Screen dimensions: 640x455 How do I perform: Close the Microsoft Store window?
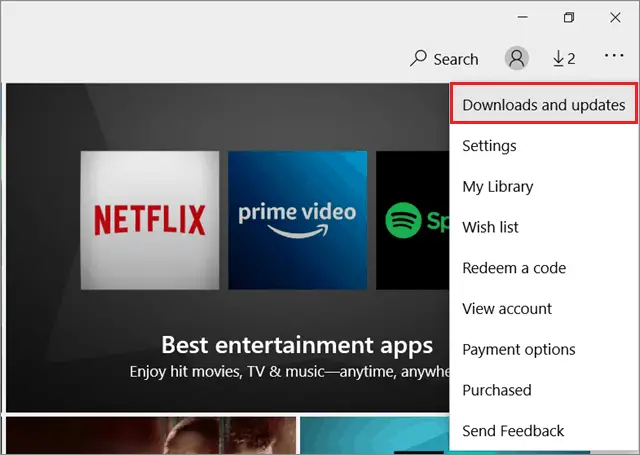tap(615, 17)
